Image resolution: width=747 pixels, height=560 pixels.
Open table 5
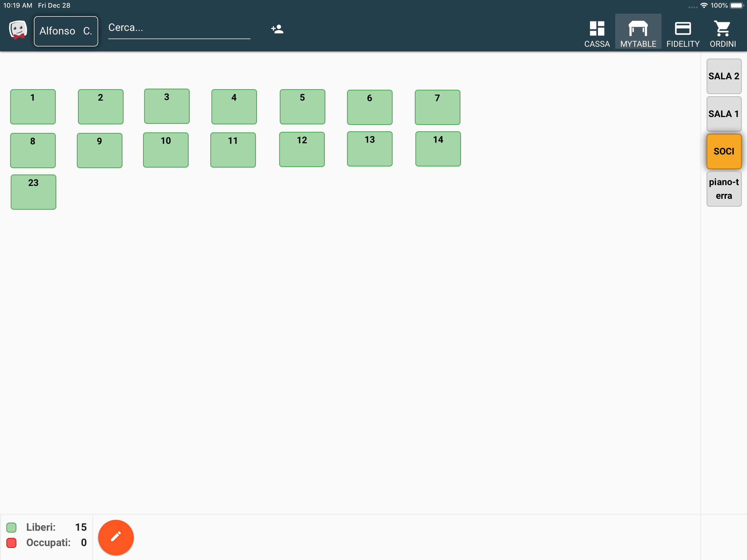302,107
